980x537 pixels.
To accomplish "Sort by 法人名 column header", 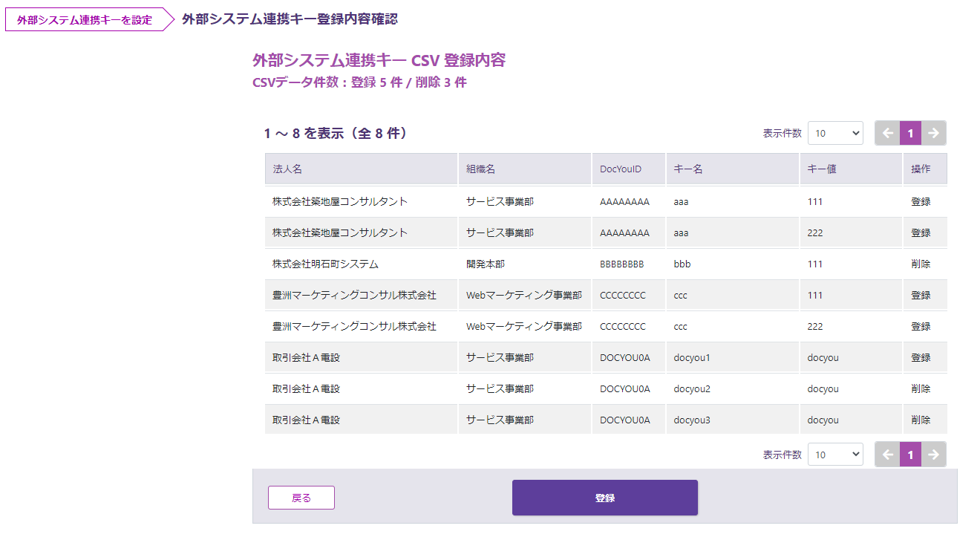I will 287,169.
